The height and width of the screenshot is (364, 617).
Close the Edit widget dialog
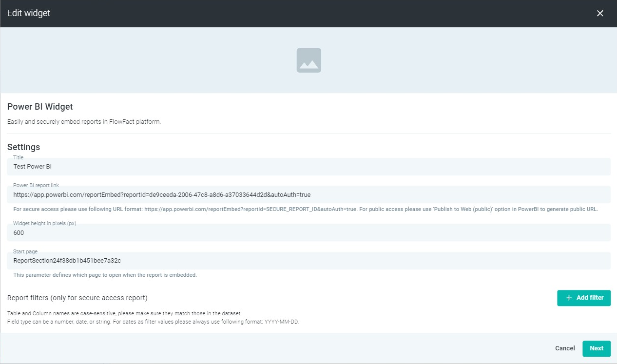[x=600, y=13]
